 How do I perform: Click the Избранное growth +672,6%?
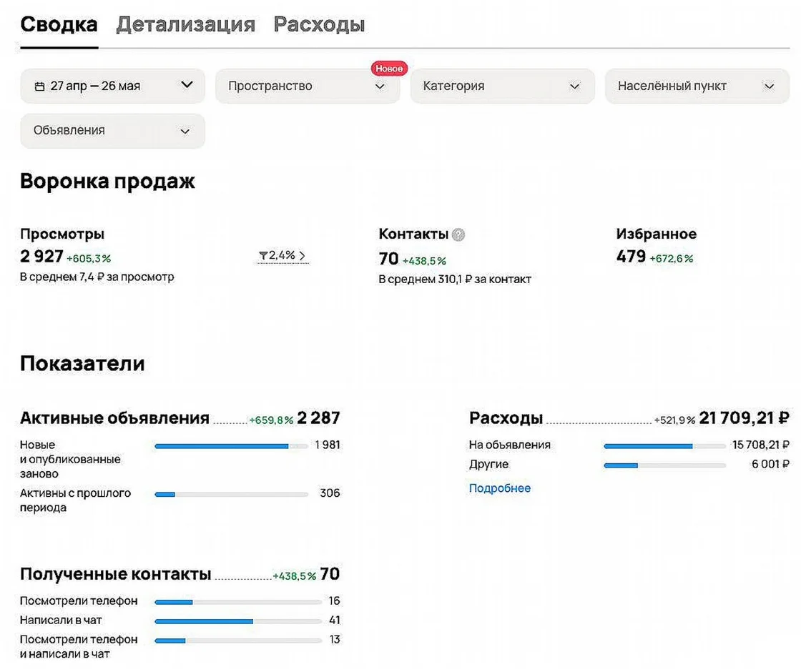672,259
